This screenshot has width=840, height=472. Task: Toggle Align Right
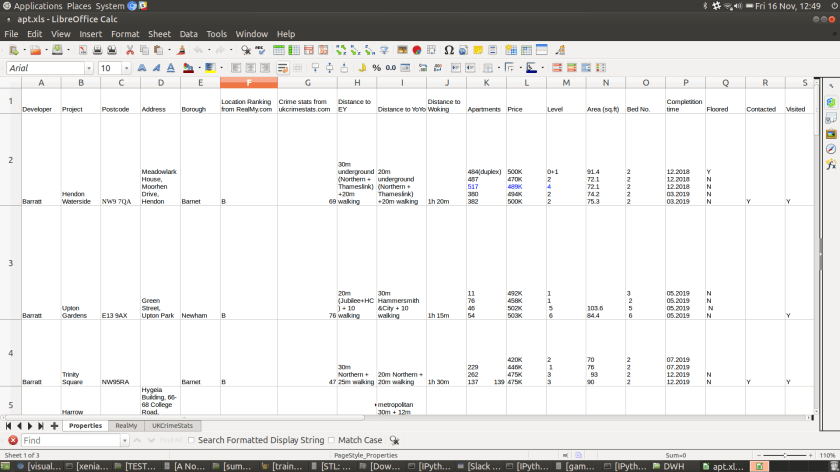265,68
